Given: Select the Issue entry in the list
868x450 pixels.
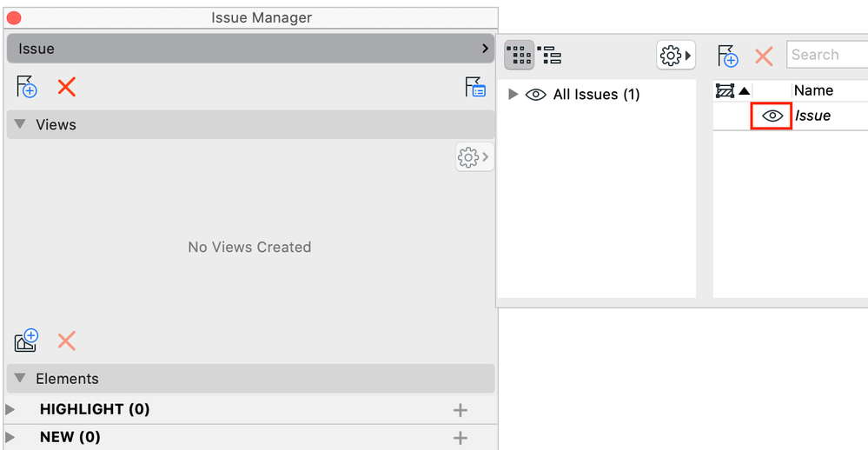Looking at the screenshot, I should pos(813,116).
